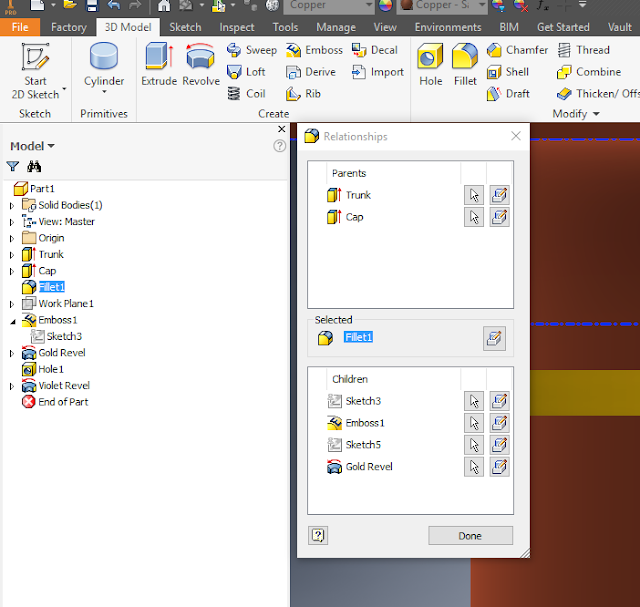This screenshot has height=607, width=640.
Task: Click the Combine command
Action: coord(589,72)
